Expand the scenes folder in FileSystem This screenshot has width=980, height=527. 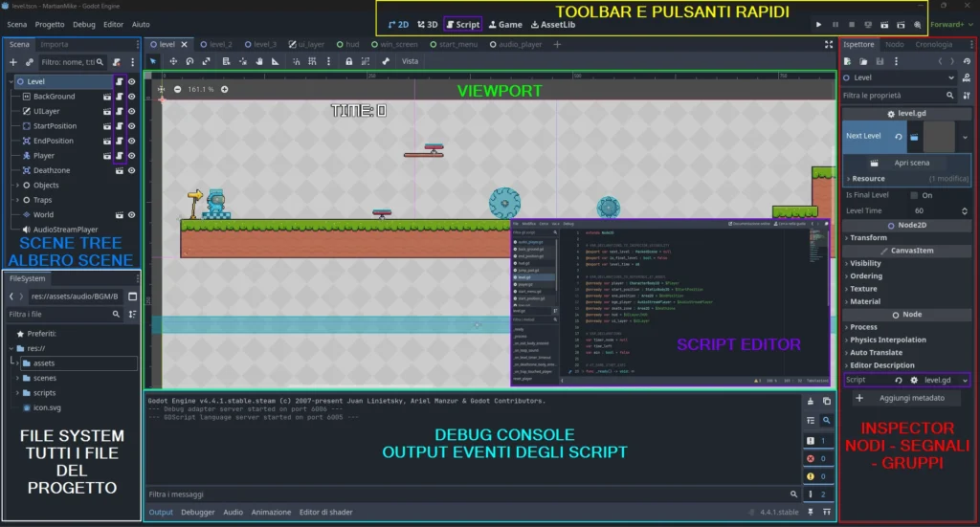click(x=17, y=379)
